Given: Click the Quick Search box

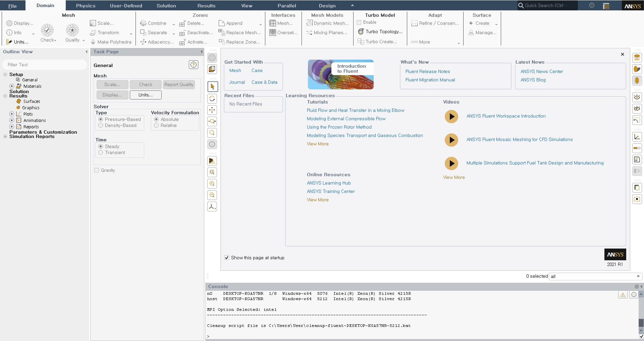Looking at the screenshot, I should coord(547,5).
